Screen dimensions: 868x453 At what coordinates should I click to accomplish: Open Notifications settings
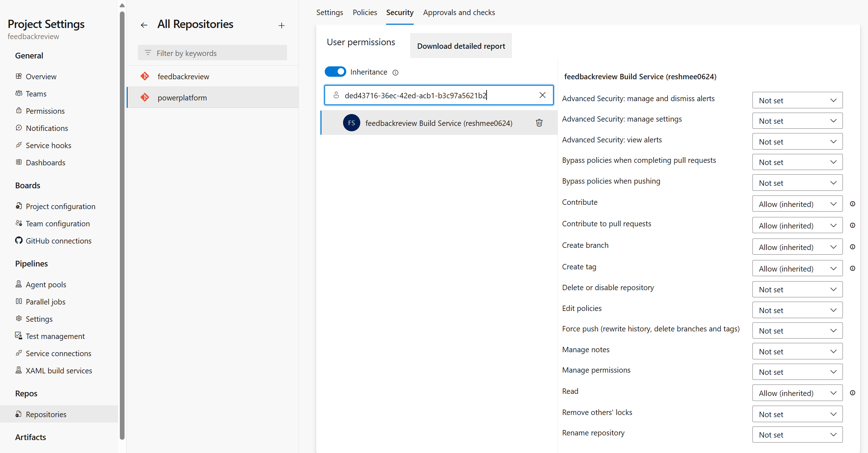coord(47,128)
